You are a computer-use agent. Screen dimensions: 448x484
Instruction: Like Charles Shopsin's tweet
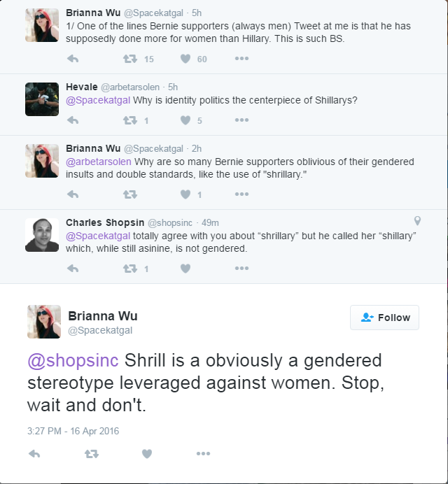point(185,269)
